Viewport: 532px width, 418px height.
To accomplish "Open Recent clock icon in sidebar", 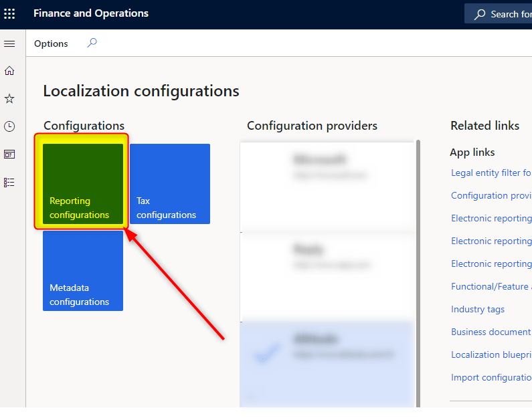I will (9, 126).
